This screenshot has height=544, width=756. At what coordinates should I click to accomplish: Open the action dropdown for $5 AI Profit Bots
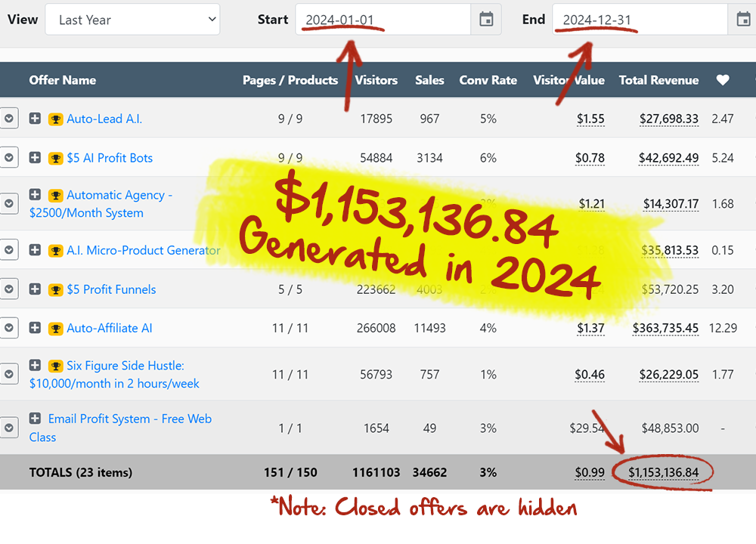pyautogui.click(x=8, y=158)
